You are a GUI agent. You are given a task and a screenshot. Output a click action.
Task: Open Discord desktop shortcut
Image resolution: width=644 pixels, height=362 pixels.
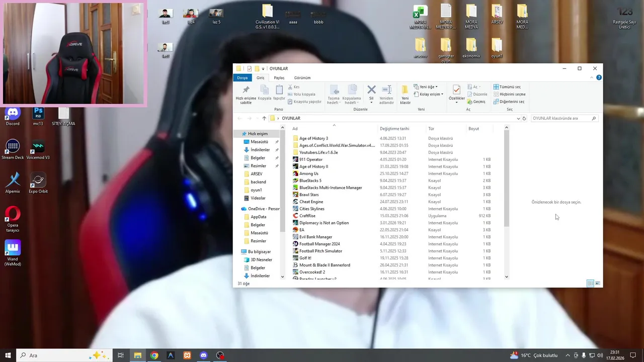pyautogui.click(x=13, y=116)
